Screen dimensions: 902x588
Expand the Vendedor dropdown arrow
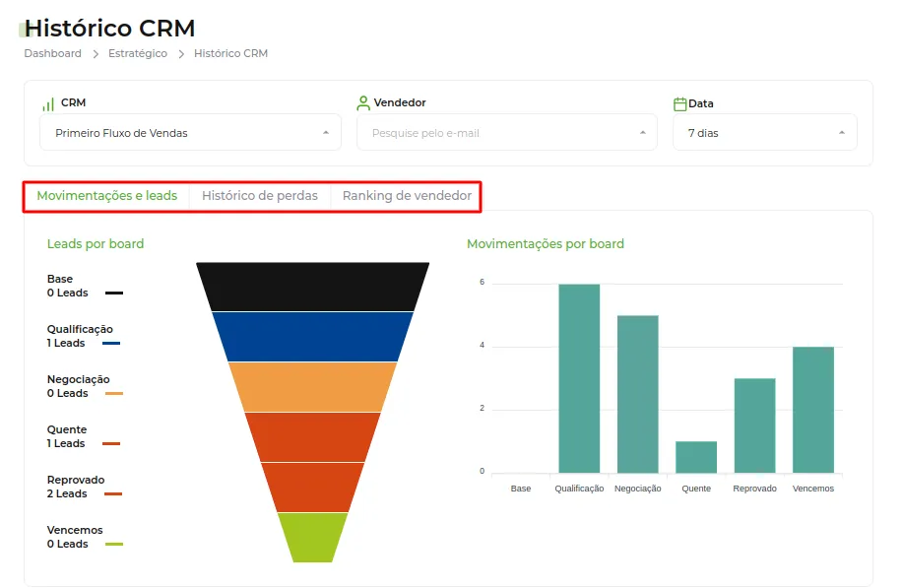[x=643, y=133]
